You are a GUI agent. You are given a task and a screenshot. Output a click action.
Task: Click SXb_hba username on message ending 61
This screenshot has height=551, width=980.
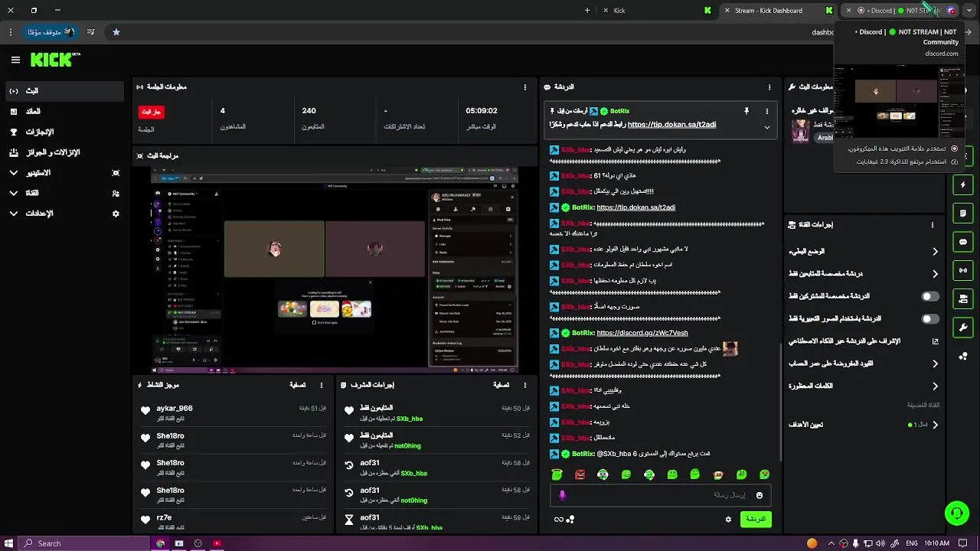tap(576, 176)
